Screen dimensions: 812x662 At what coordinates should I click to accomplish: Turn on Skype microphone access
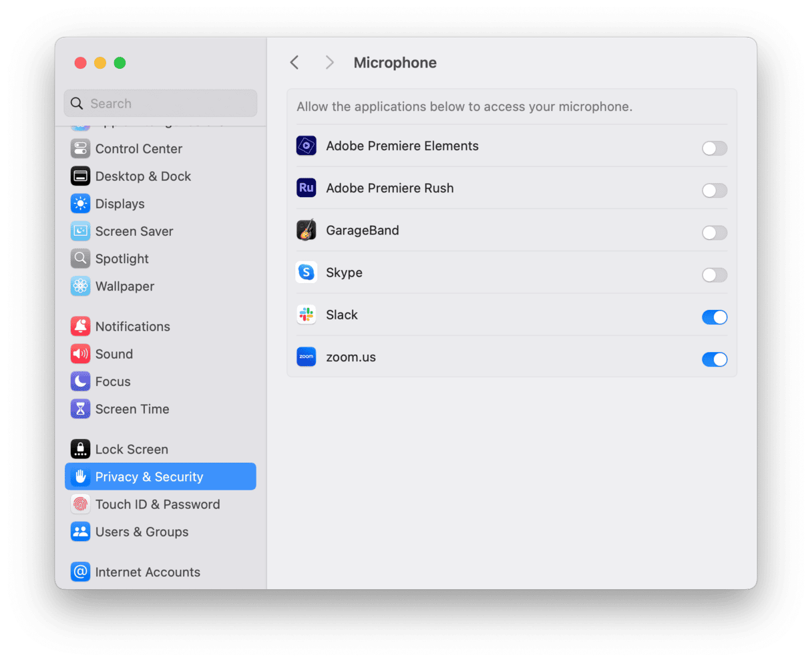coord(715,275)
